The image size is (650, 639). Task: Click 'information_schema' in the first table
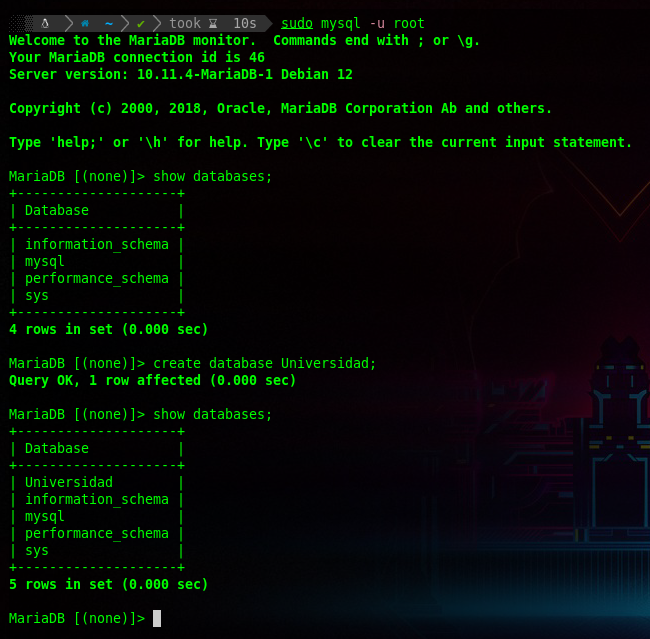(x=96, y=244)
